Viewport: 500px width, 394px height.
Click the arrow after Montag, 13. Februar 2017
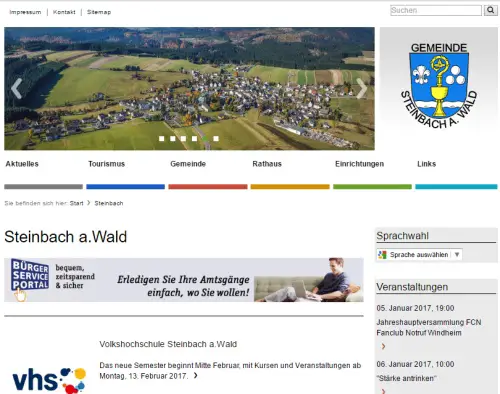point(196,376)
